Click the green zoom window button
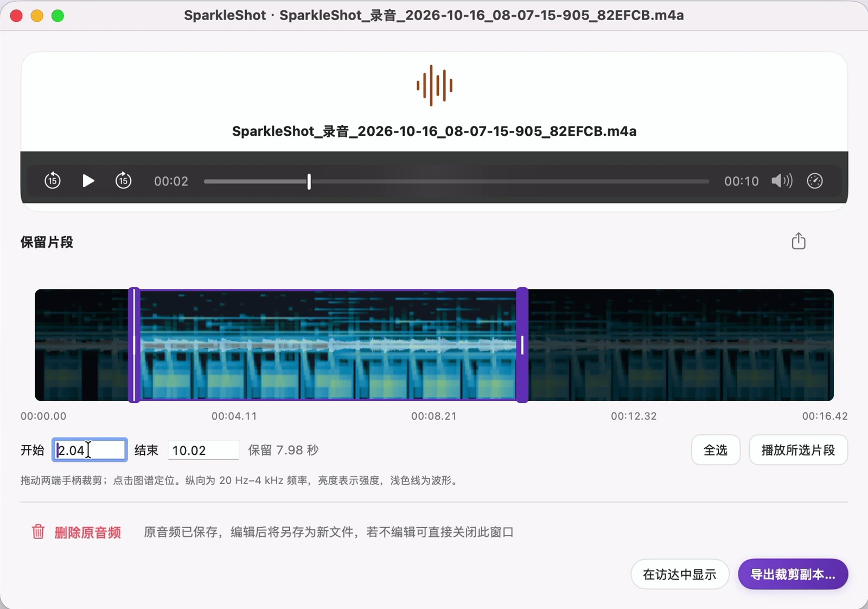 tap(58, 16)
